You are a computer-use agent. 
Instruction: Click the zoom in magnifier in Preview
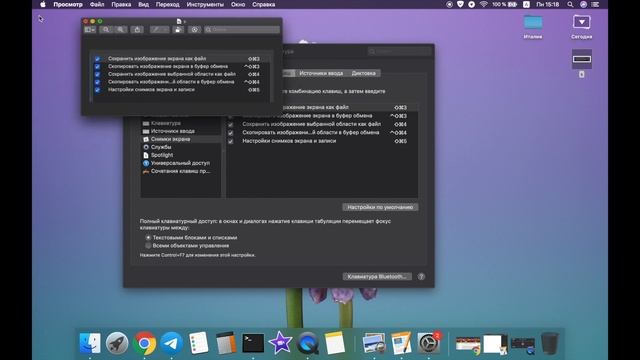coord(120,29)
